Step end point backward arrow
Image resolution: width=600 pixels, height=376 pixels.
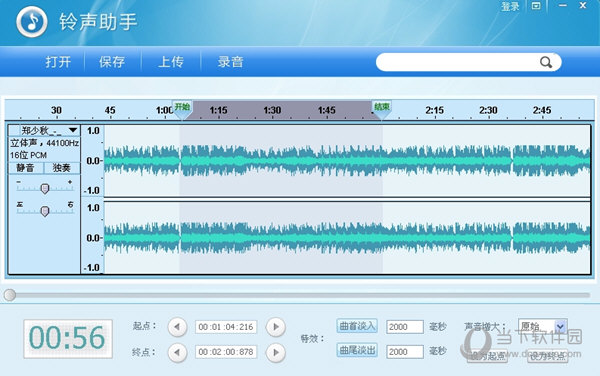[177, 352]
